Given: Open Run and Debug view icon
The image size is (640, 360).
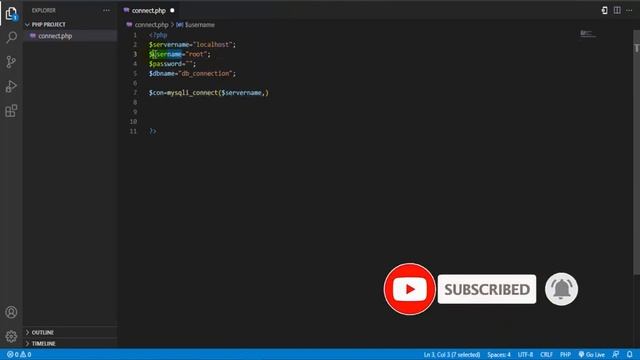Looking at the screenshot, I should [x=11, y=86].
